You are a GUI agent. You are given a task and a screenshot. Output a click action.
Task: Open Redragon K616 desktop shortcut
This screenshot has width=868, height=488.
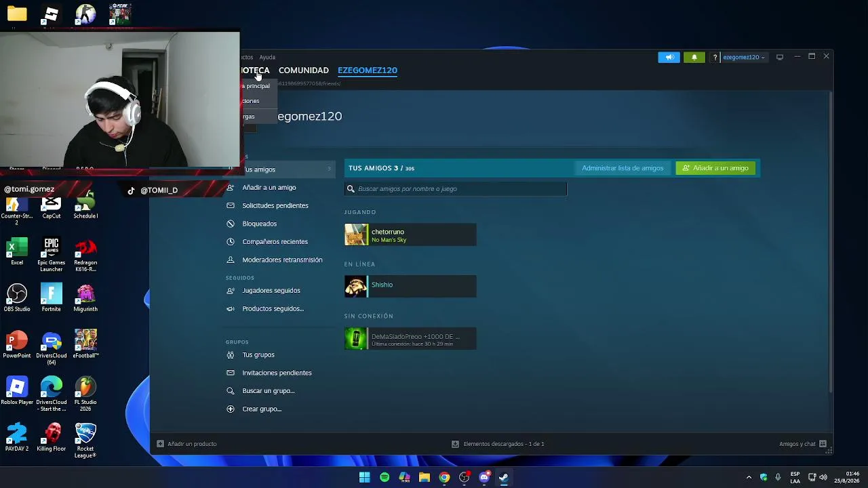click(x=85, y=255)
